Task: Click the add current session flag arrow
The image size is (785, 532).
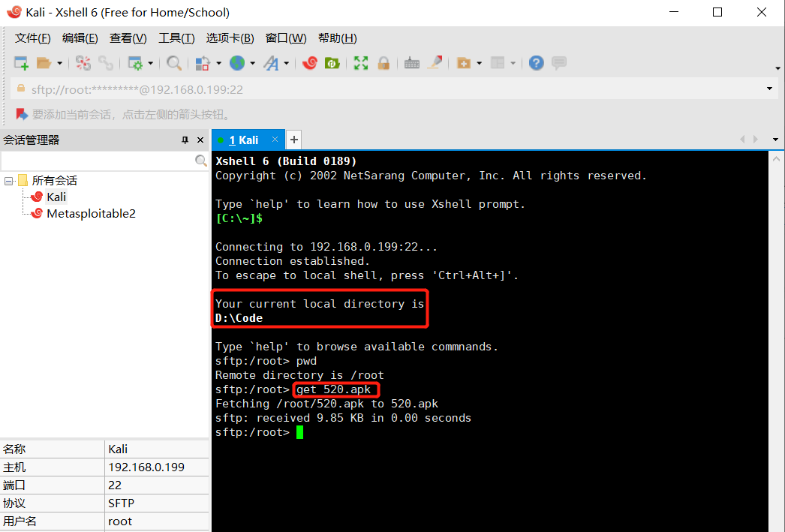Action: pos(22,115)
